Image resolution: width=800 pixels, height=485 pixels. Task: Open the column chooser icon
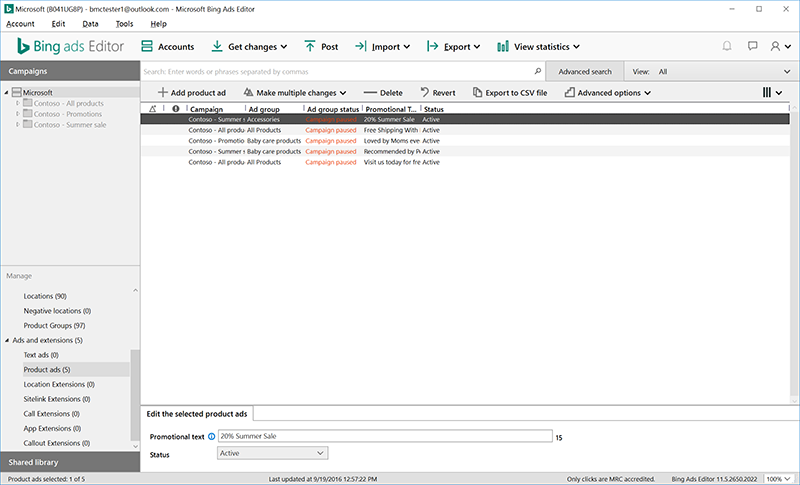(x=772, y=92)
